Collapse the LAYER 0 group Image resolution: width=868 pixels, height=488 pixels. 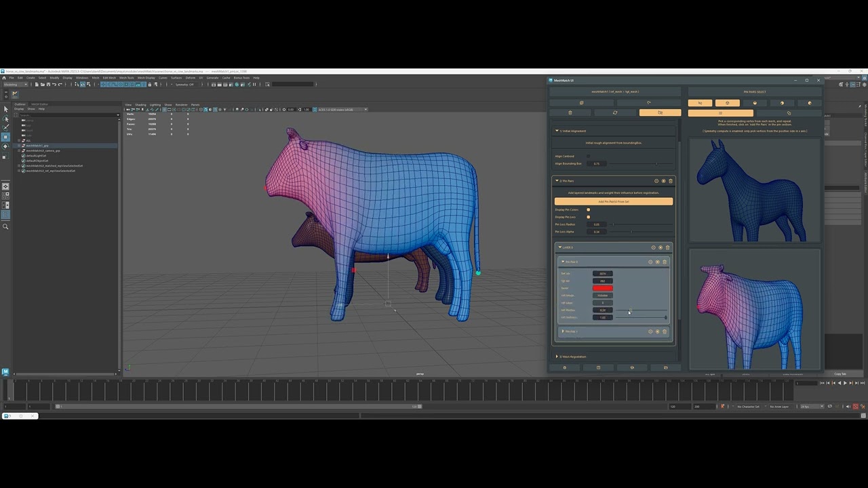pos(560,247)
